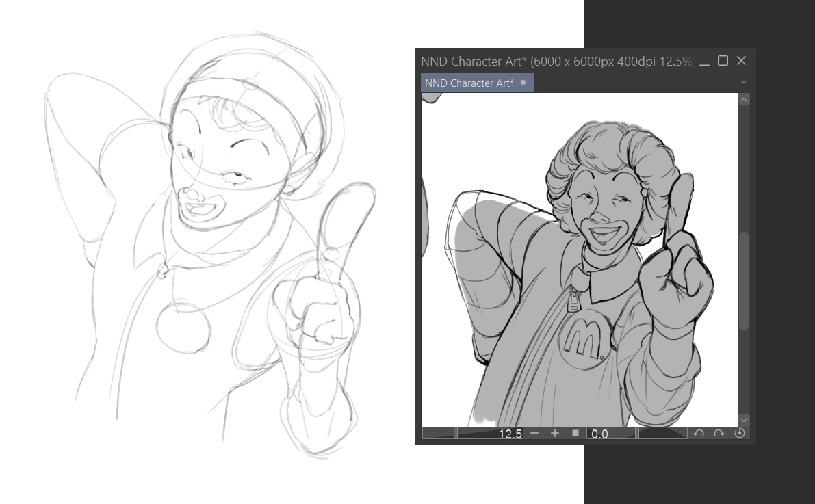
Task: Maximize the NND Character Art window
Action: pos(723,61)
